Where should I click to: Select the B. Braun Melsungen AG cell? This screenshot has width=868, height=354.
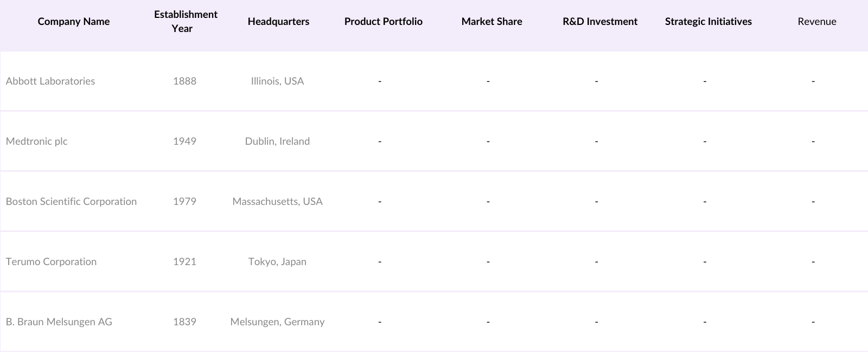pos(59,322)
